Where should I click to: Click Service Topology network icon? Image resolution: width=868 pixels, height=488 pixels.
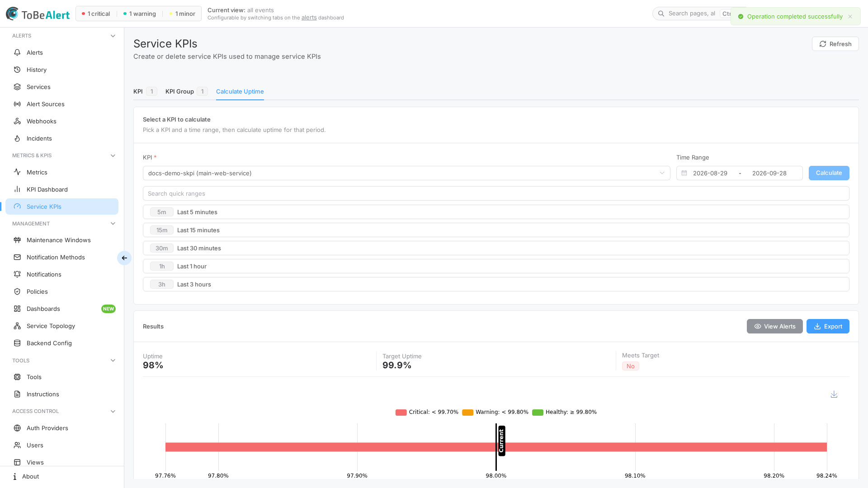[17, 326]
